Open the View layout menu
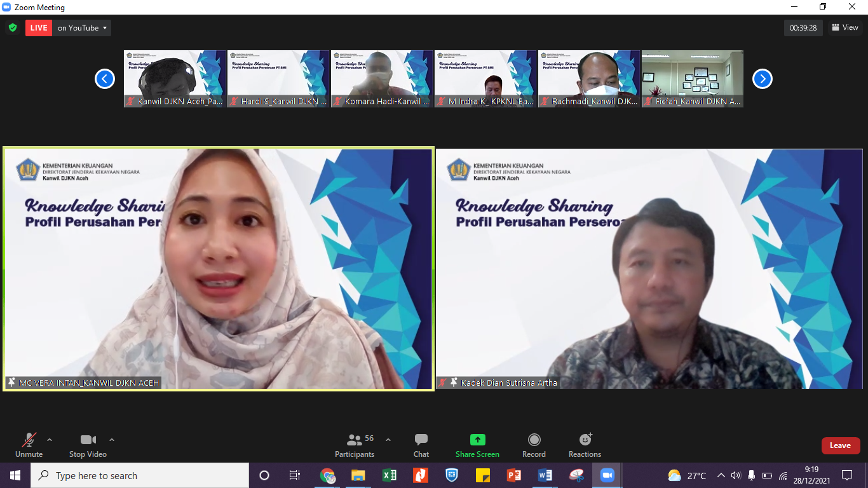 [x=844, y=28]
